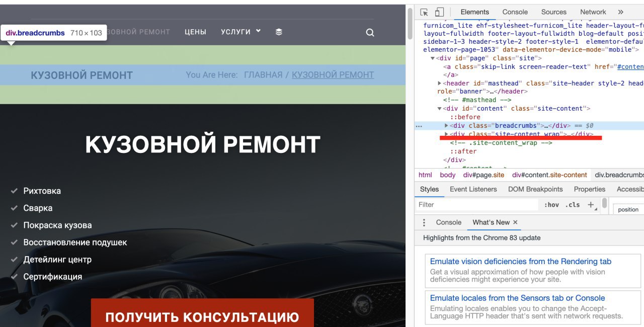Screen dimensions: 644x327
Task: Open Emulate locales from Sensors link
Action: point(517,298)
